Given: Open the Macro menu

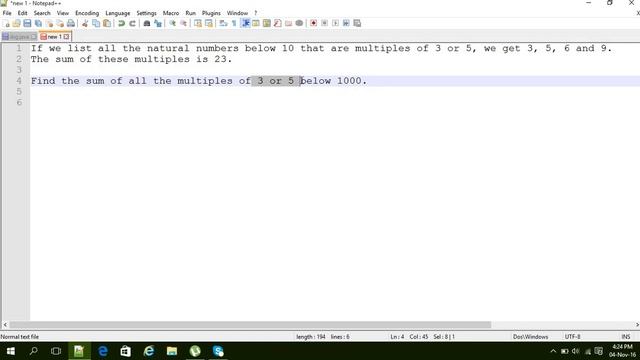Looking at the screenshot, I should click(x=171, y=13).
